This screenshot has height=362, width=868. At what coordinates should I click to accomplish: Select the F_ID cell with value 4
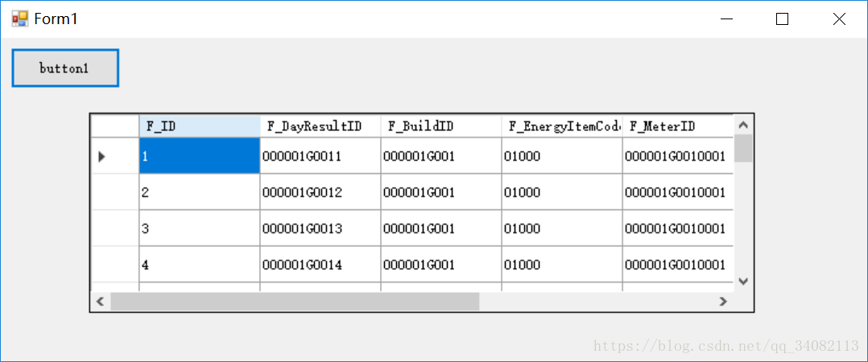[x=200, y=264]
